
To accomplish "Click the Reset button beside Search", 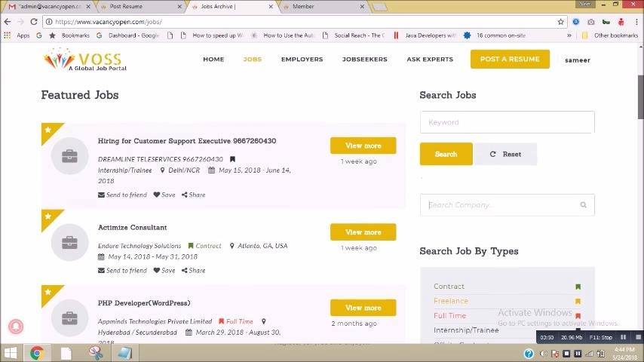I will click(505, 154).
